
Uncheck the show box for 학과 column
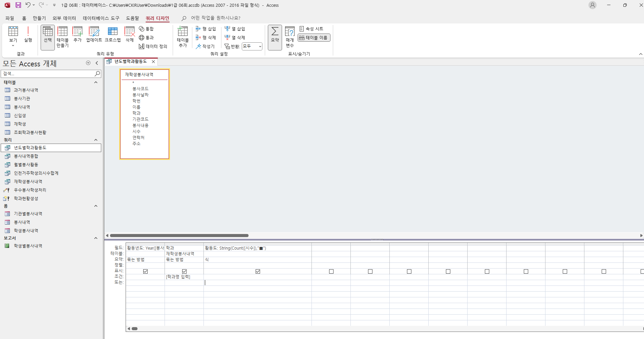(184, 271)
